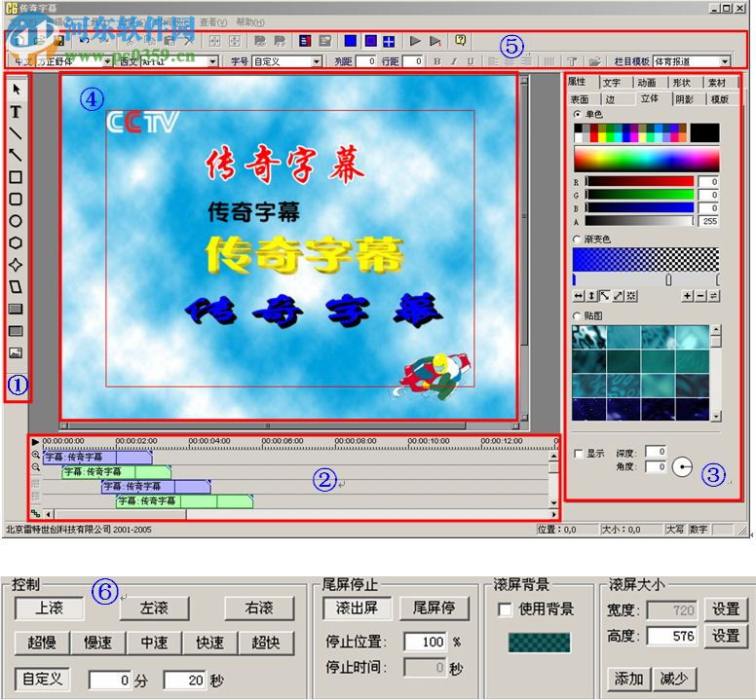This screenshot has height=700, width=756.
Task: Open the 查看 menu
Action: pyautogui.click(x=213, y=22)
